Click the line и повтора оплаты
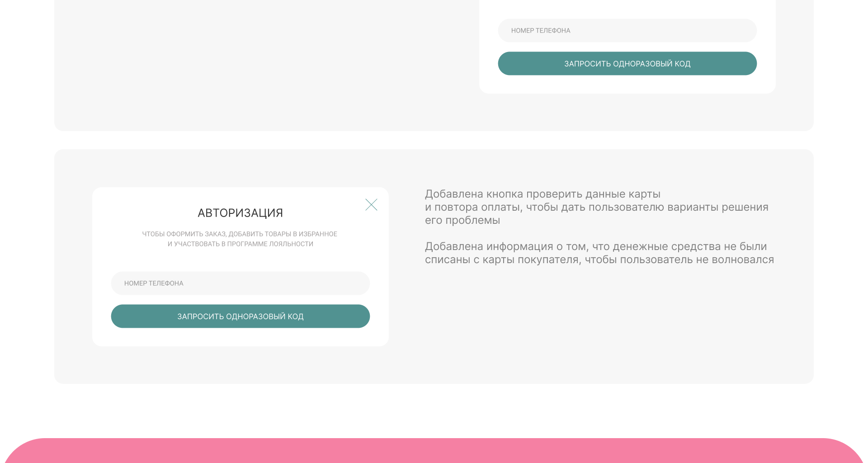The image size is (868, 463). coord(596,208)
